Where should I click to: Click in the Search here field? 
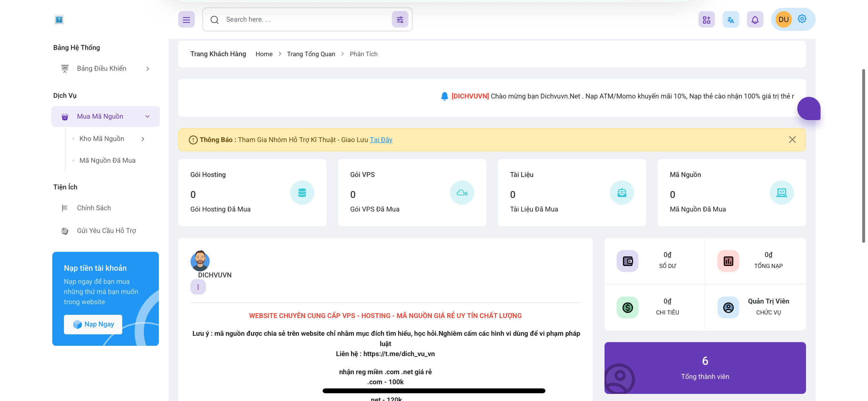pos(303,20)
